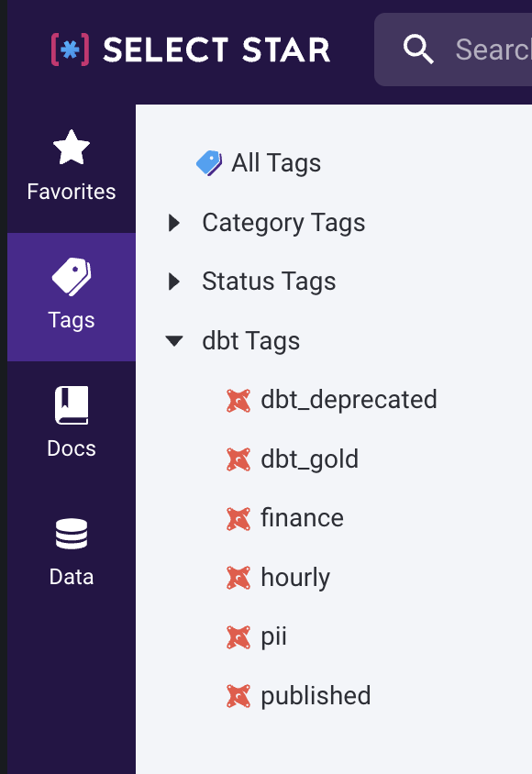Click the SELECT STAR wordmark
532x774 pixels.
(x=216, y=50)
